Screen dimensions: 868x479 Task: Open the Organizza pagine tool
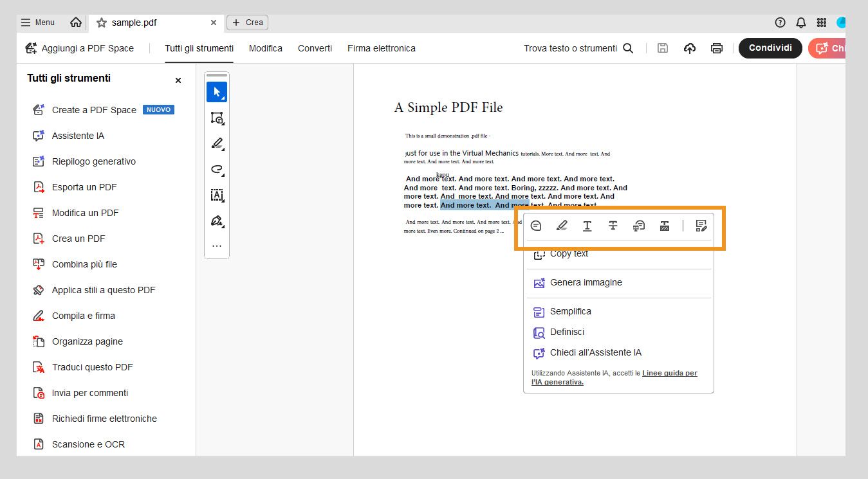[77, 341]
